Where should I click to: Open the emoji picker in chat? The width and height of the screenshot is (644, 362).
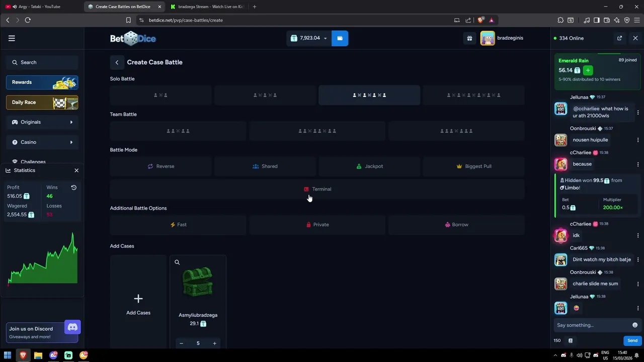(x=635, y=325)
